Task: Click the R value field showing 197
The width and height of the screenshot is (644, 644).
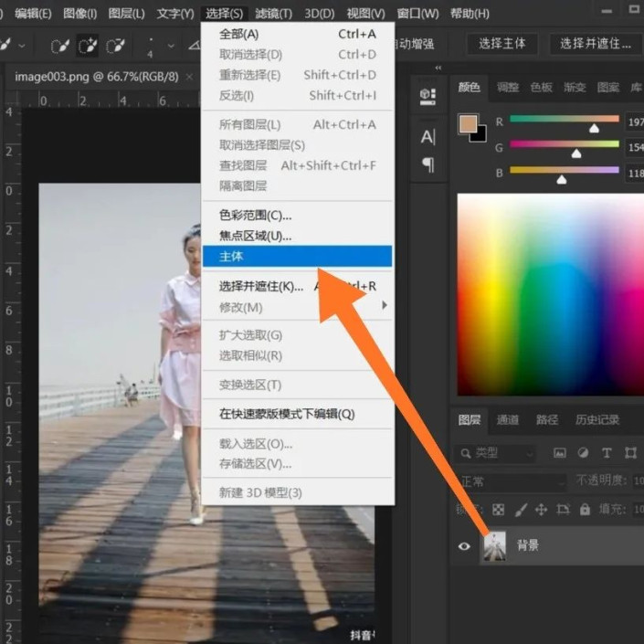Action: (x=635, y=122)
